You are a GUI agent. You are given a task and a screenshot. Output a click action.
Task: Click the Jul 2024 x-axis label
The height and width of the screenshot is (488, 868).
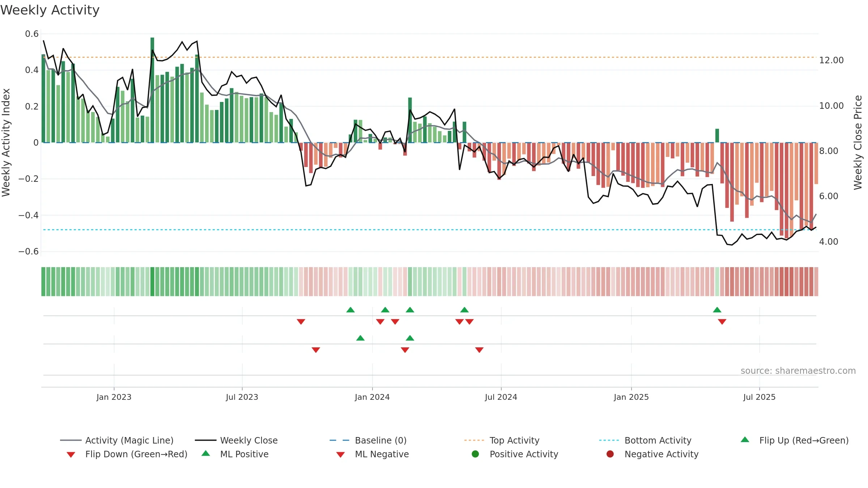pyautogui.click(x=501, y=397)
